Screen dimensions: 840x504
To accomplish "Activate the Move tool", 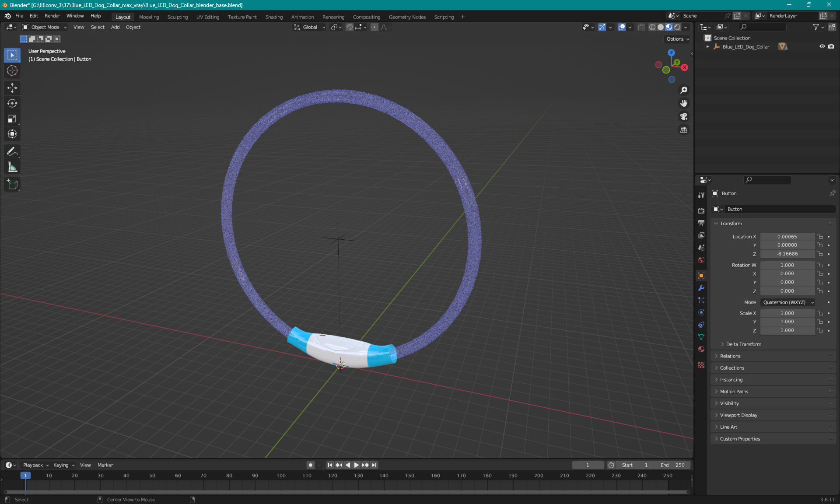I will [x=12, y=88].
